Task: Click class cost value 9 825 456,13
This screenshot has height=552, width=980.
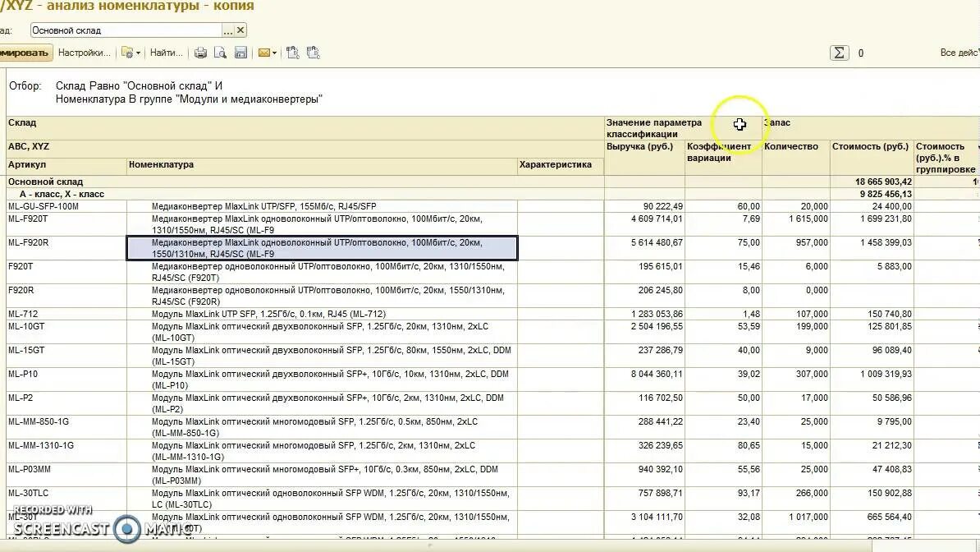Action: [x=886, y=194]
